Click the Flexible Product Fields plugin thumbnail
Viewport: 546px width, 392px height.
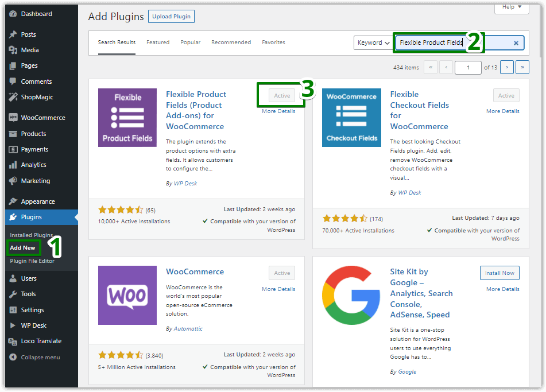pyautogui.click(x=127, y=118)
